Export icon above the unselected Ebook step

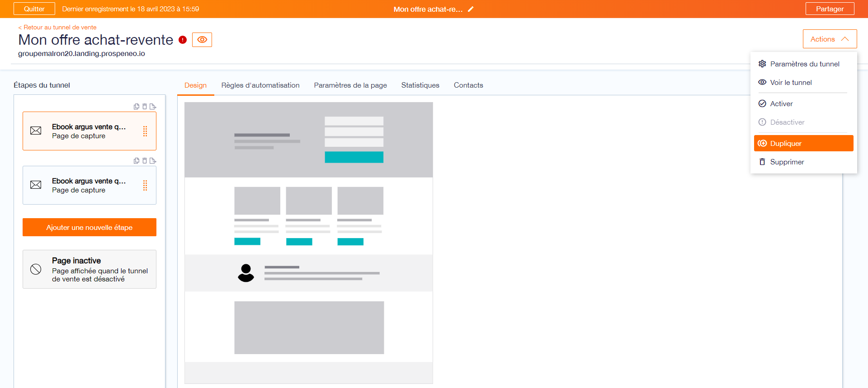tap(153, 161)
